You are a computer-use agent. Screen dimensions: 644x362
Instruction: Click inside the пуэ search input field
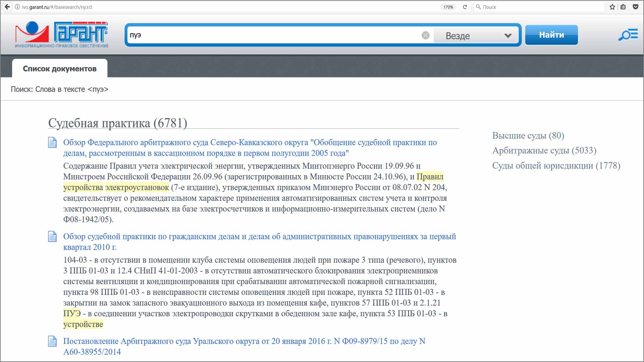(x=268, y=35)
